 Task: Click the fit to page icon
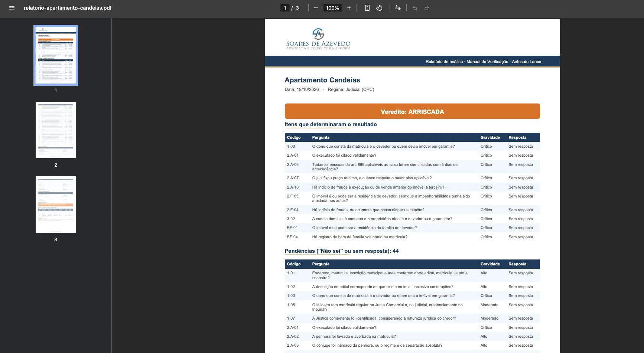tap(367, 8)
